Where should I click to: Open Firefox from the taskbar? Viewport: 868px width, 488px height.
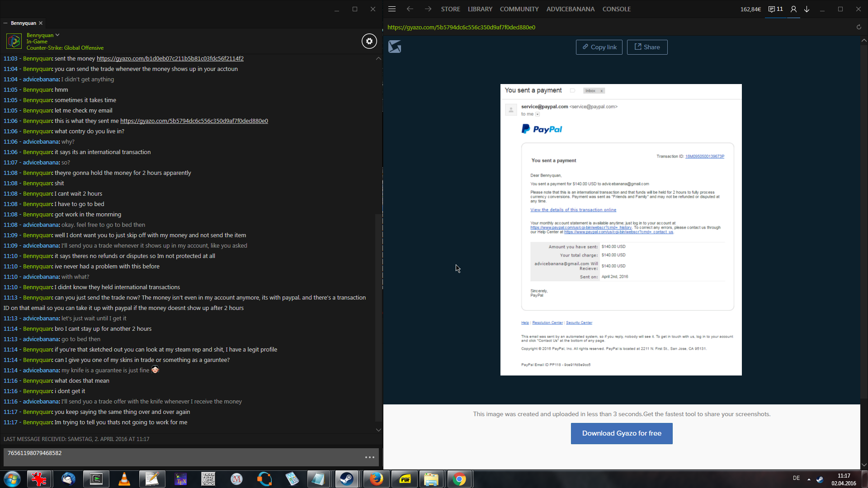coord(376,479)
